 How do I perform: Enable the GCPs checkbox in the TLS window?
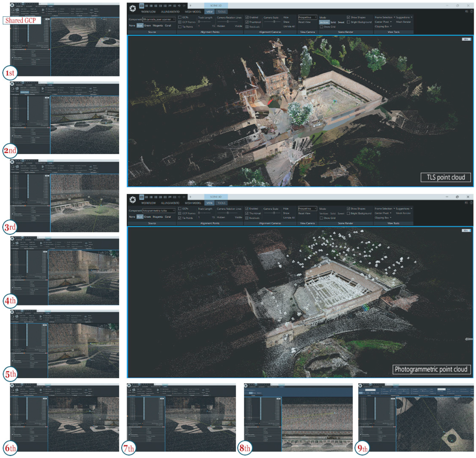tap(180, 17)
